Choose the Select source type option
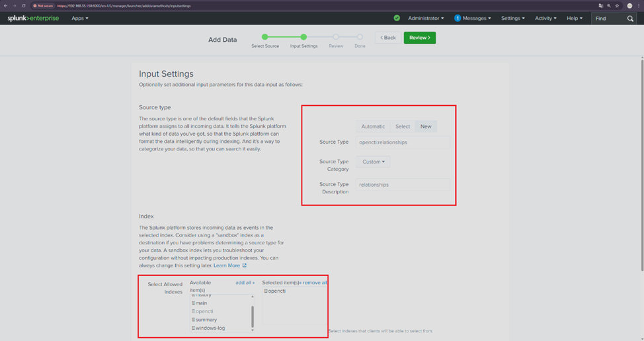Viewport: 644px width, 341px height. click(x=403, y=126)
